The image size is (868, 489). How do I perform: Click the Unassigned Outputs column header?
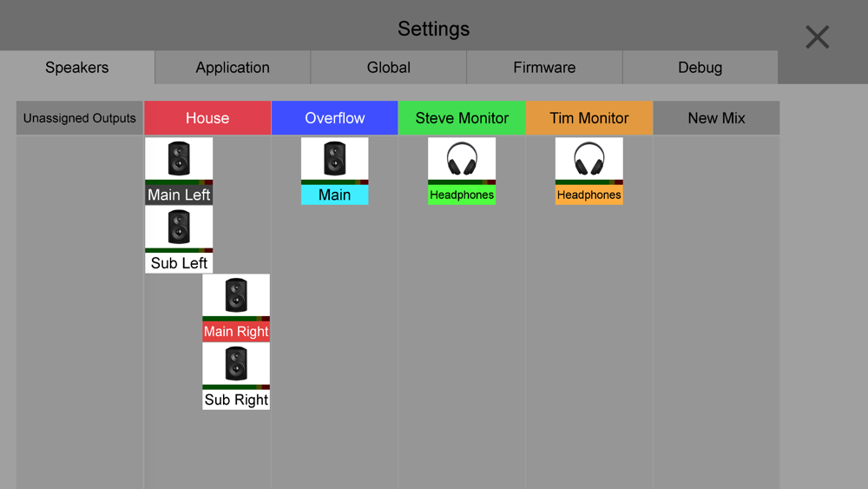tap(80, 118)
